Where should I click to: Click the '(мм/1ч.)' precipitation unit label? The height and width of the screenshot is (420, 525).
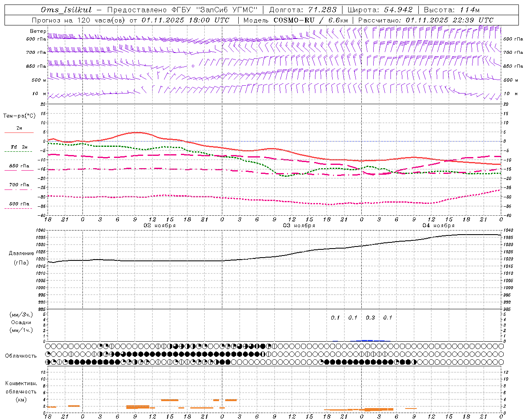click(x=21, y=330)
